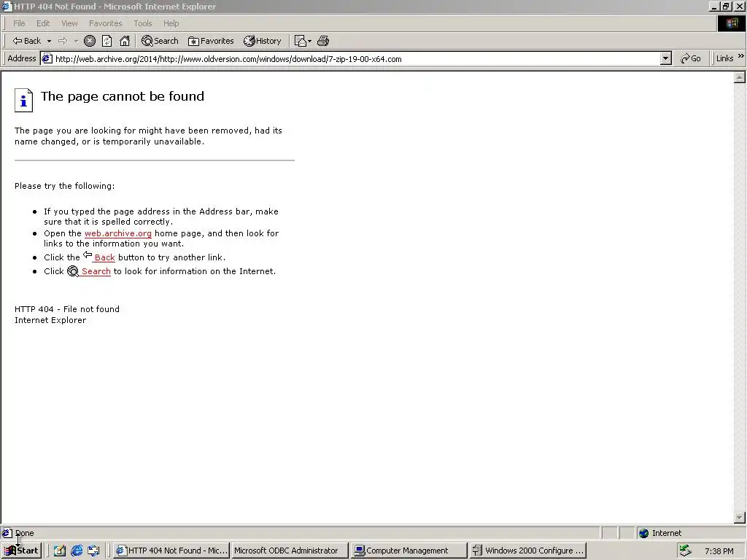This screenshot has height=560, width=747.
Task: Close the Internet Explorer window
Action: point(740,7)
